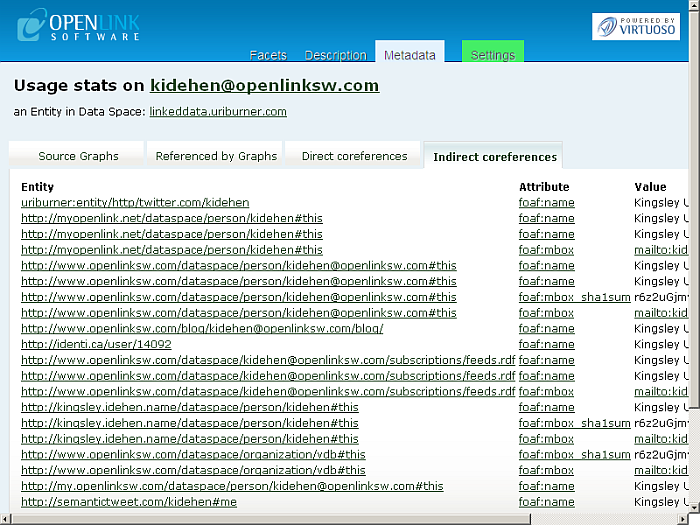Open mailto:kid value in feeds.rdf row

click(x=661, y=392)
